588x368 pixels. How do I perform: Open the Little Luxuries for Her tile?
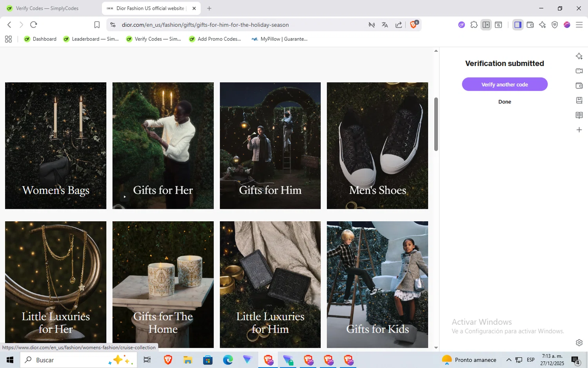coord(56,284)
